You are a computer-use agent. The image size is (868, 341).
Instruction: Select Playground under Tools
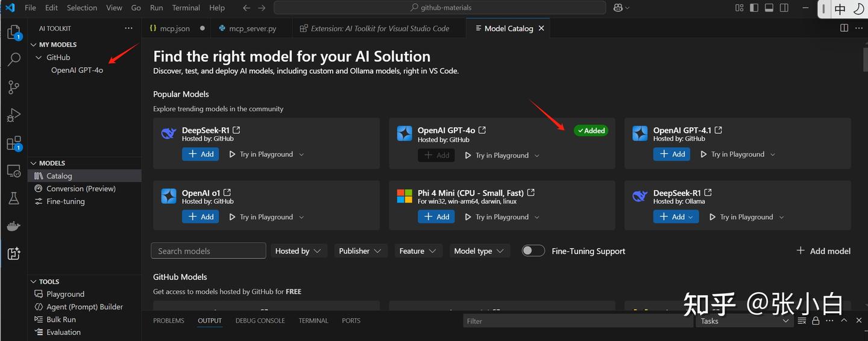pyautogui.click(x=65, y=294)
